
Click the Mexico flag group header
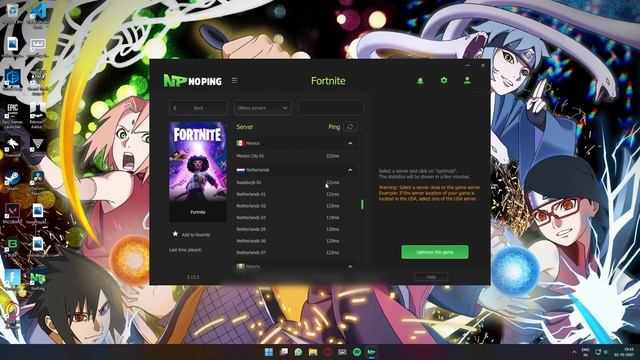tap(296, 143)
